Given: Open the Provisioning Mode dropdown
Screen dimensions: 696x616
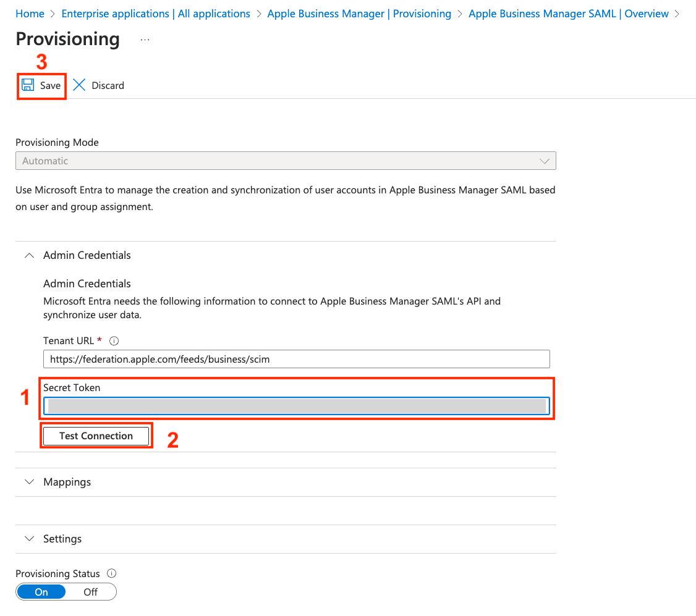Looking at the screenshot, I should (x=286, y=161).
